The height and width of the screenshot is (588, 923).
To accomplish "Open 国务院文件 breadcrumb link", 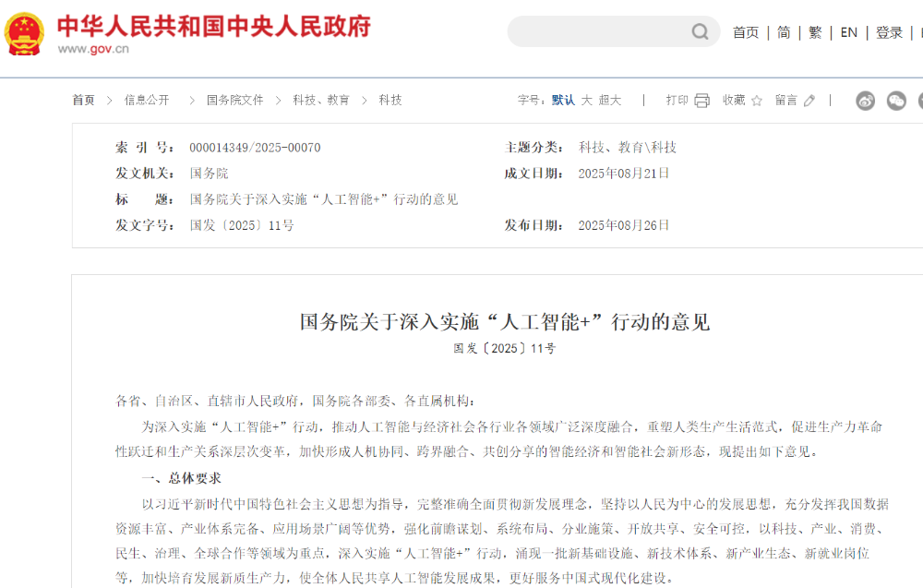I will pos(234,101).
